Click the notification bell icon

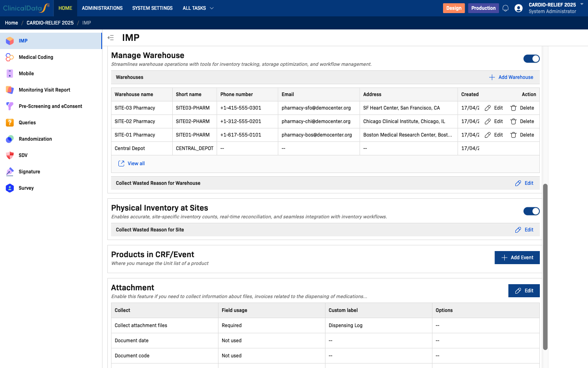(x=506, y=8)
